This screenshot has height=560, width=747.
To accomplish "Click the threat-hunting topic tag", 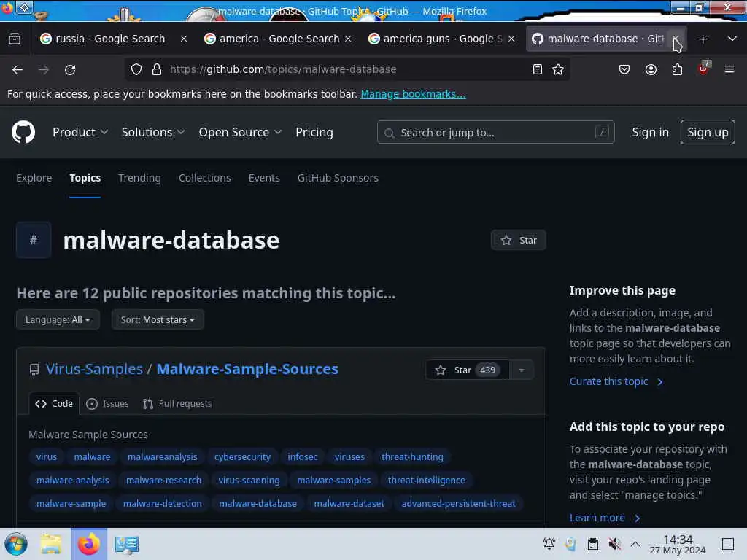I will tap(412, 457).
